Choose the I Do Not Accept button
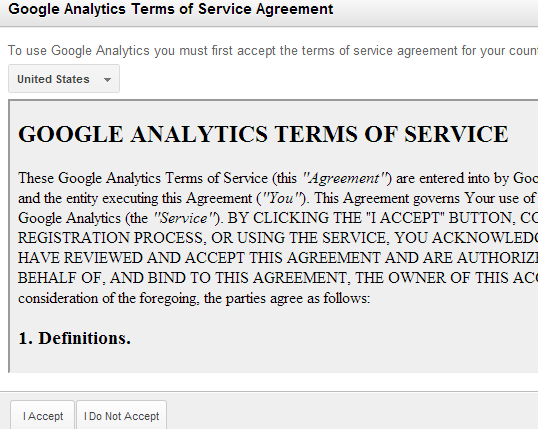The width and height of the screenshot is (538, 429). pyautogui.click(x=121, y=416)
